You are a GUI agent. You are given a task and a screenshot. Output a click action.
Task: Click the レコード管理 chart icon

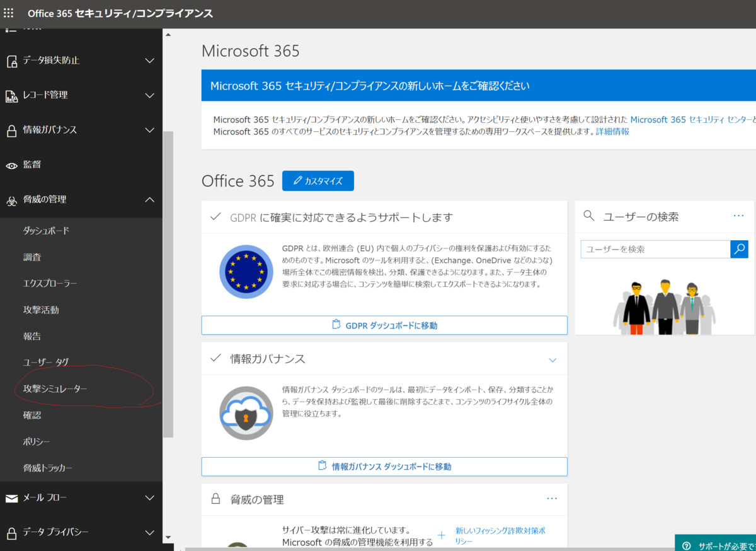coord(11,96)
